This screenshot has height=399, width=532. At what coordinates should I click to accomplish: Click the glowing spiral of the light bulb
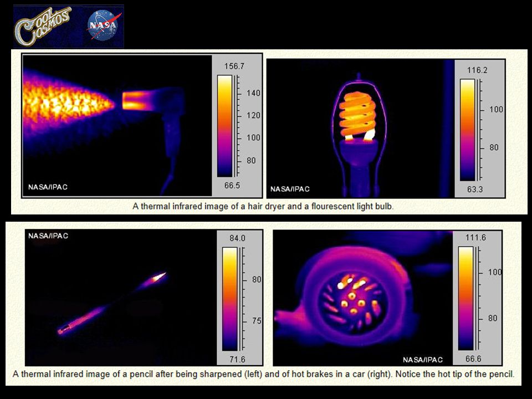pos(357,114)
